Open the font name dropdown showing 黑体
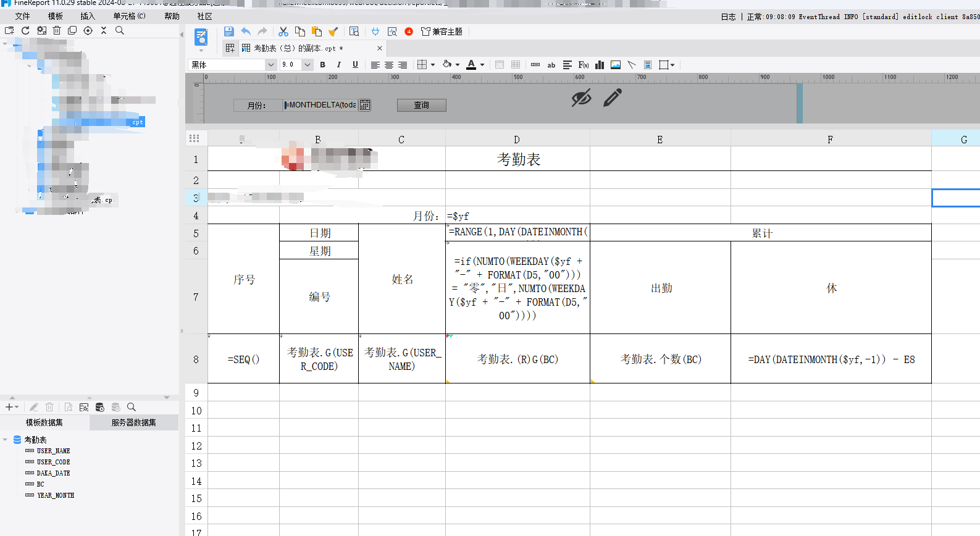980x536 pixels. (270, 65)
